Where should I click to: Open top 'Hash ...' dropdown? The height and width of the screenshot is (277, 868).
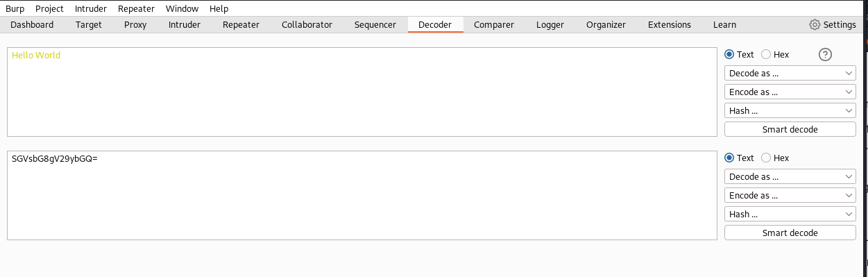click(790, 110)
